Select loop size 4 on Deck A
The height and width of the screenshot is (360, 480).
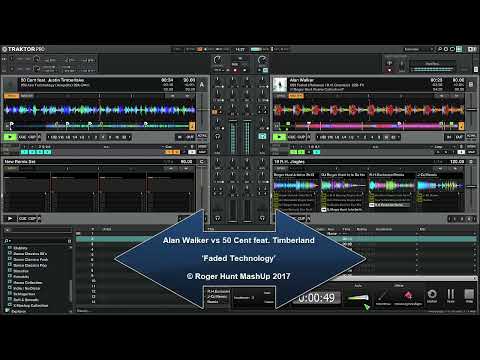pyautogui.click(x=103, y=137)
